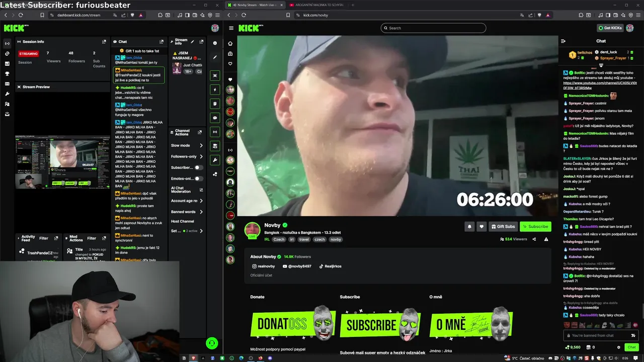Open @novby8497 YouTube link
The height and width of the screenshot is (362, 644).
(x=297, y=266)
